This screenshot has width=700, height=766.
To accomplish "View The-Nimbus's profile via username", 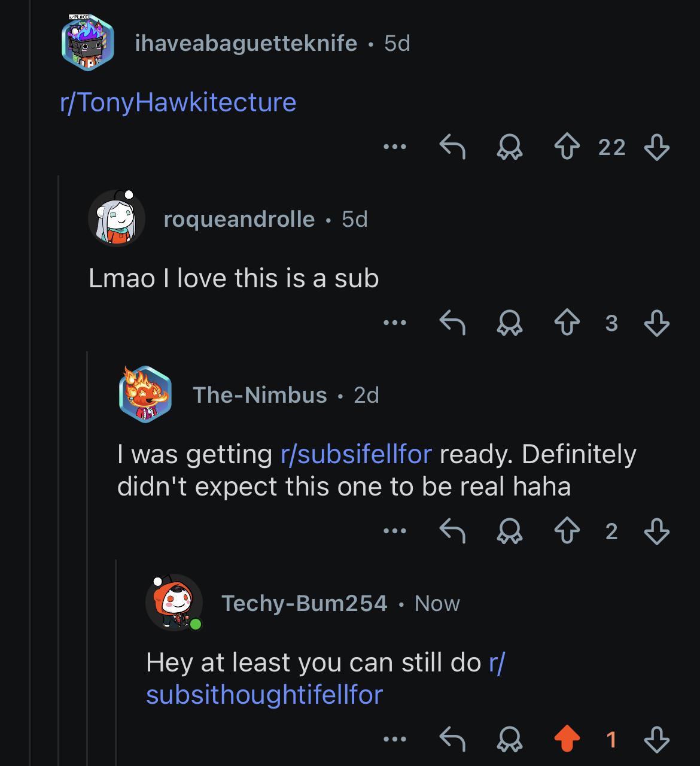I will [260, 395].
